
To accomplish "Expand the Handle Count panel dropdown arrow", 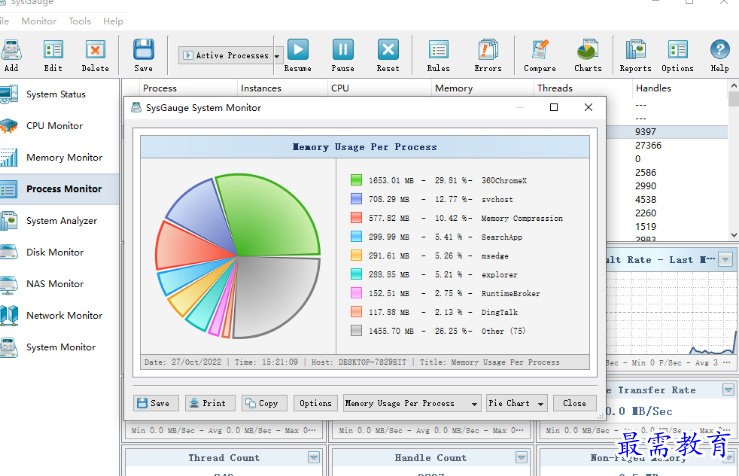I will point(521,457).
